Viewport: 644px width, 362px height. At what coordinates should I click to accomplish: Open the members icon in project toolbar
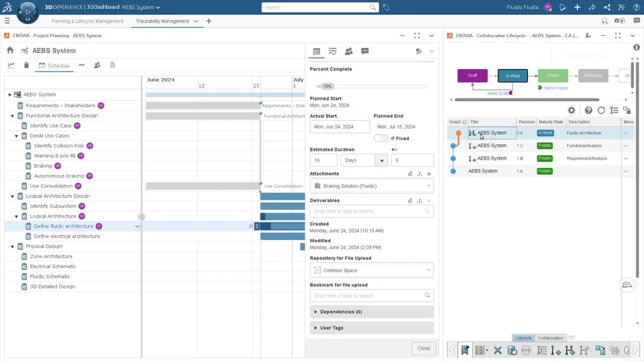pyautogui.click(x=97, y=65)
